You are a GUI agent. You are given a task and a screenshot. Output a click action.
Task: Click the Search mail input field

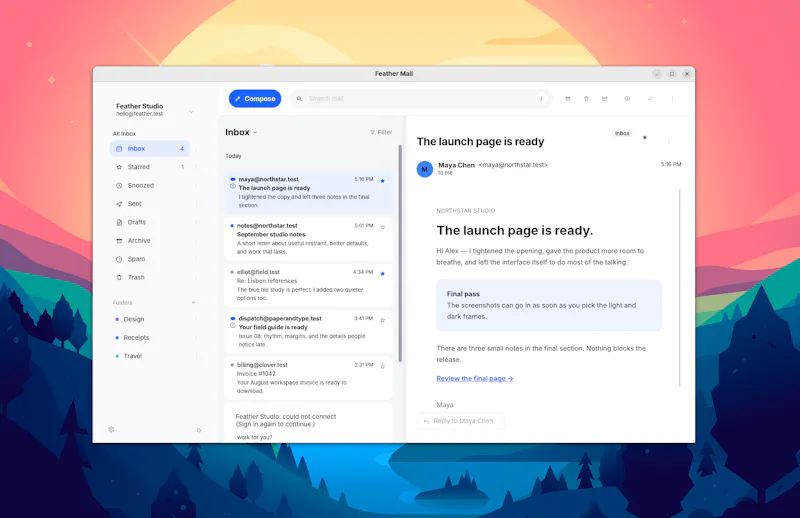click(x=421, y=98)
